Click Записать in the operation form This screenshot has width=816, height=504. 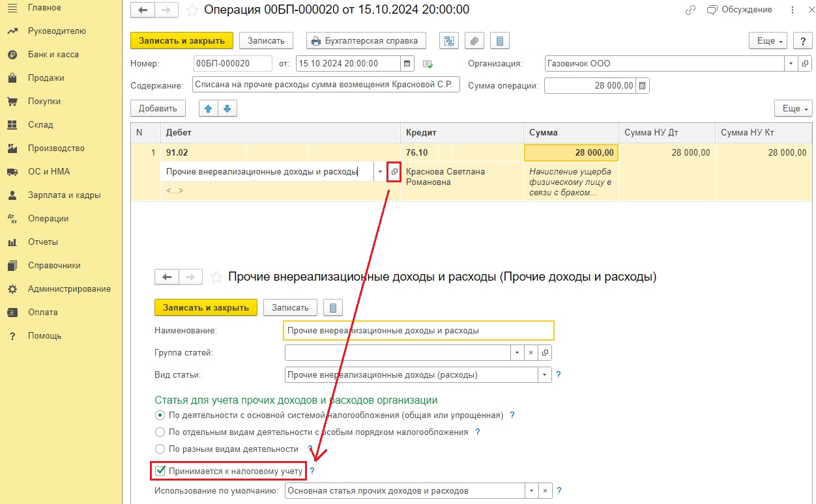(266, 40)
